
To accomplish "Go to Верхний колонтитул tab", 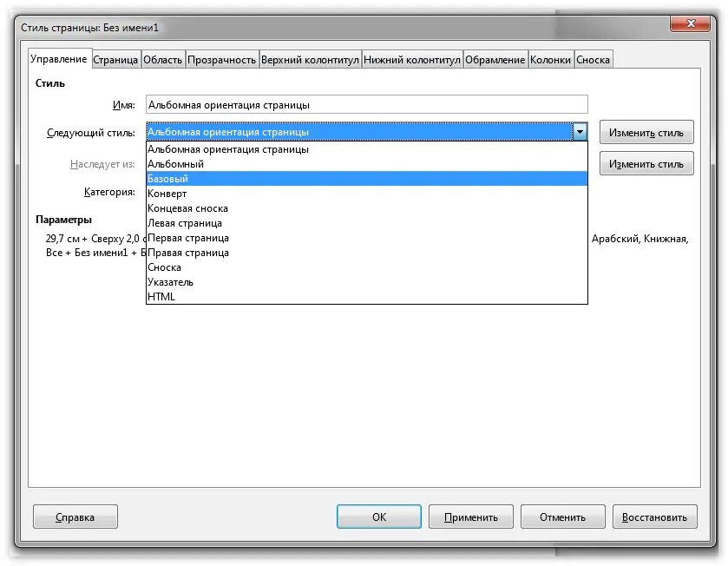I will (310, 60).
